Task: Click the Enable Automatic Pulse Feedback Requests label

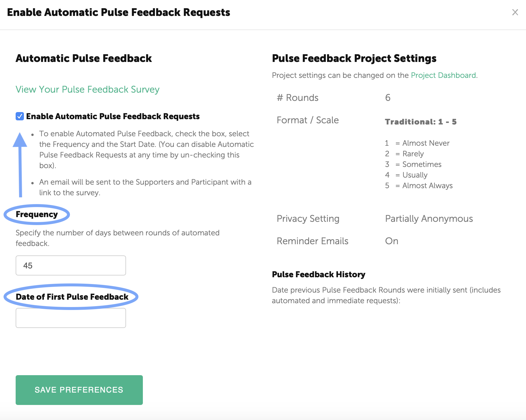Action: click(113, 116)
